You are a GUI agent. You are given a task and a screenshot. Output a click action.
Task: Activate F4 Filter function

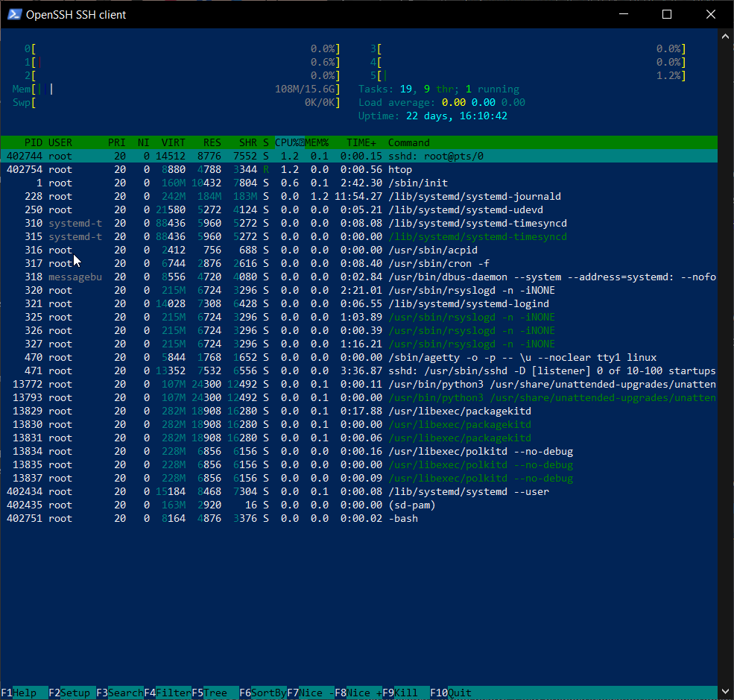coord(168,693)
